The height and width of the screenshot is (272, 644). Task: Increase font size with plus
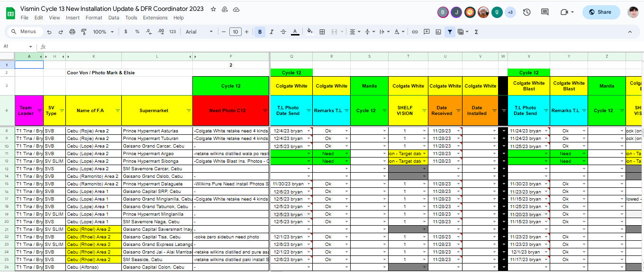click(x=246, y=32)
